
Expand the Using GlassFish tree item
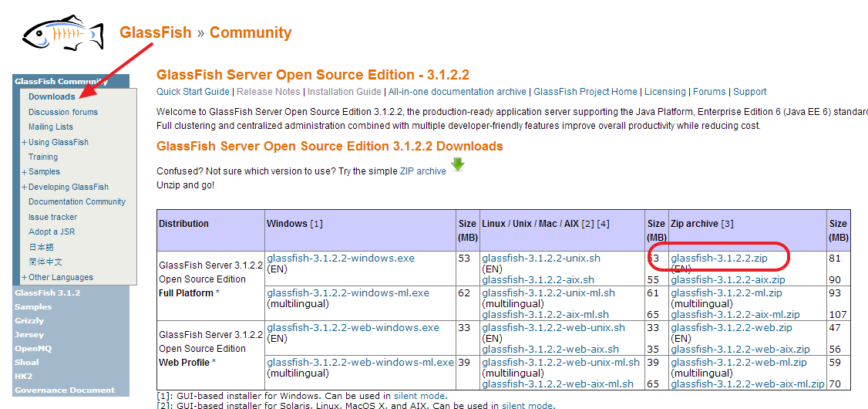(25, 143)
